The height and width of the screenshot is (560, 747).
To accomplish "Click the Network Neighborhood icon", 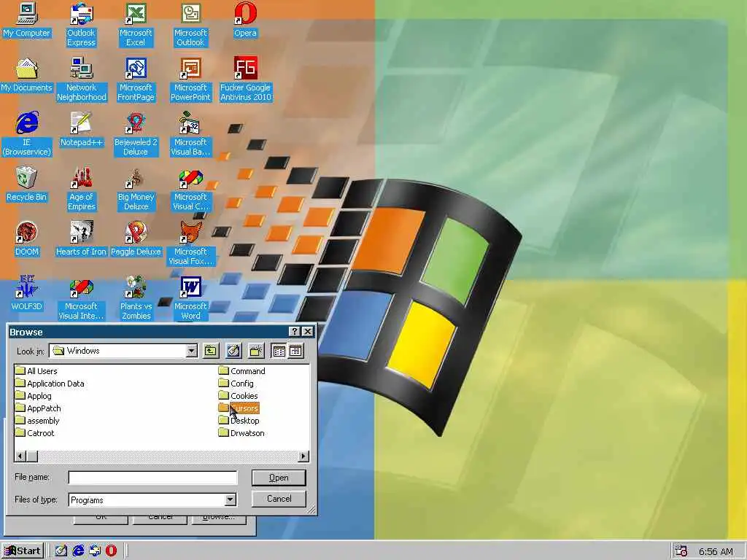I will click(81, 79).
